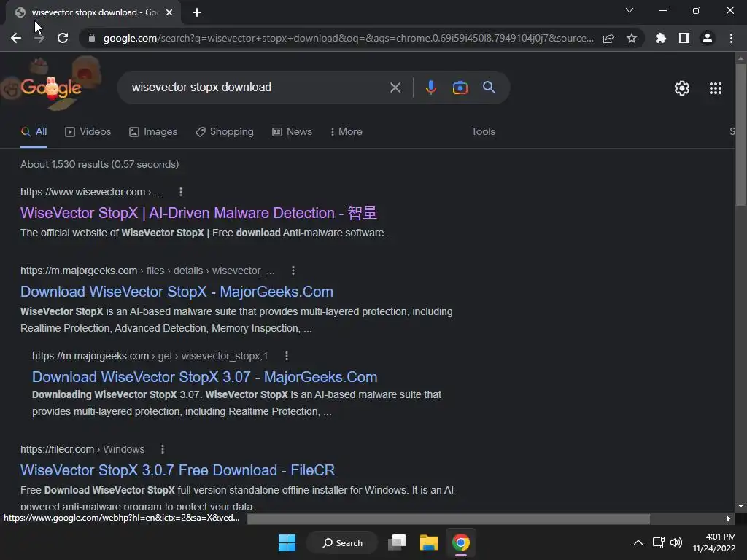The height and width of the screenshot is (560, 747).
Task: Launch File Explorer from taskbar
Action: [429, 542]
